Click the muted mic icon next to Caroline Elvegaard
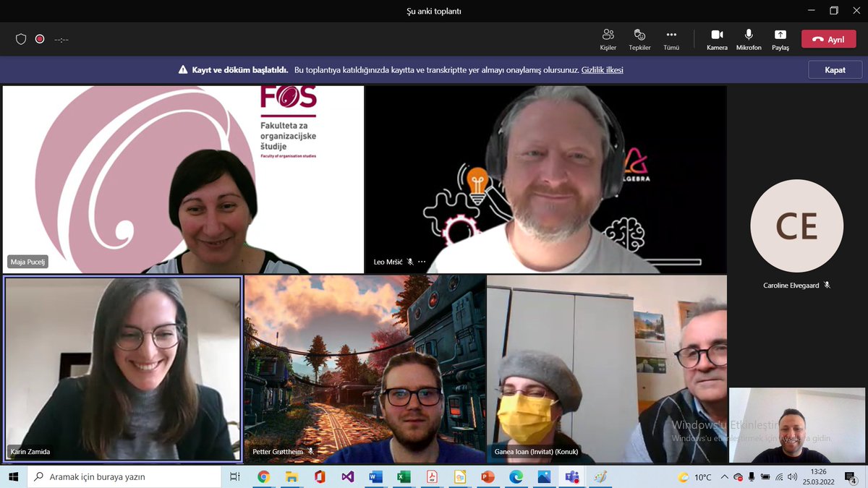 tap(827, 286)
